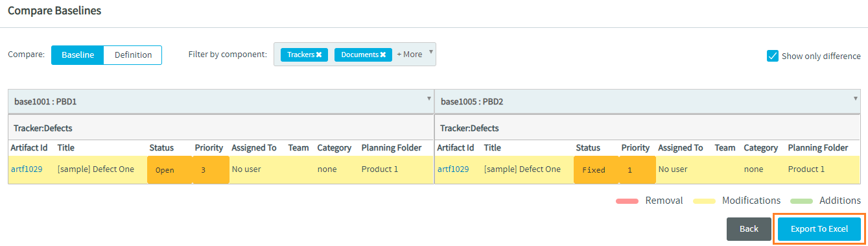Click No user cell in PBD2 row
868x246 pixels.
[x=673, y=169]
